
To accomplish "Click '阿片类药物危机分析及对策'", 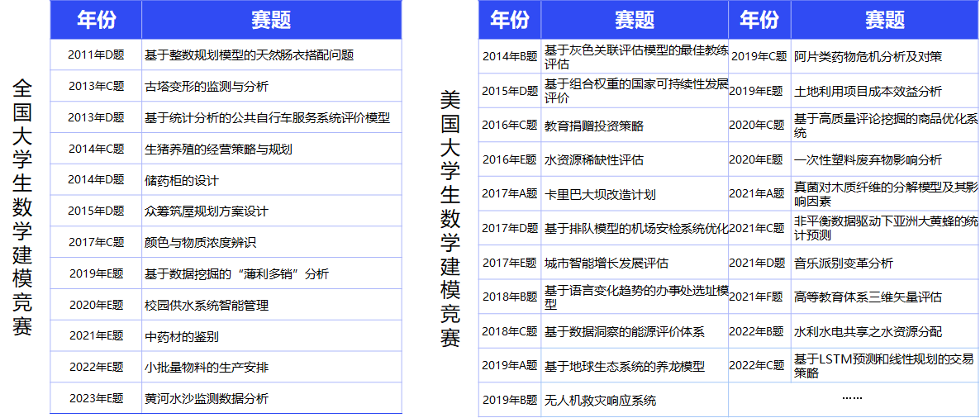I will [868, 57].
